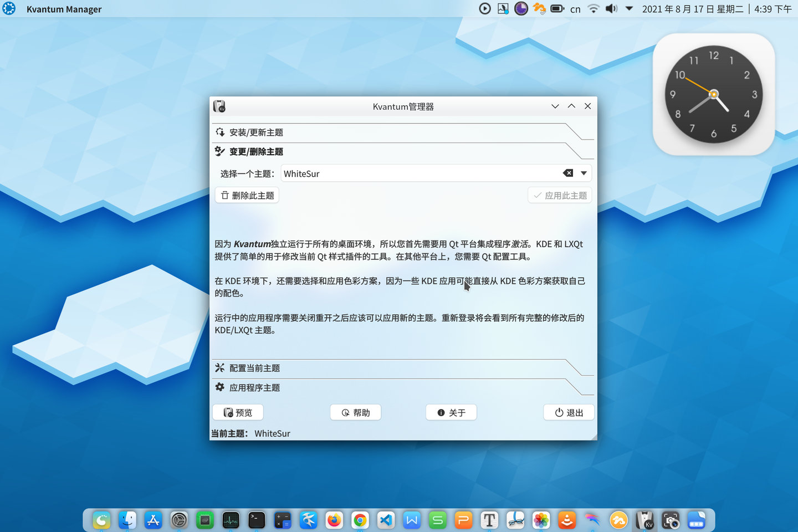Click the 预览 preview button
The height and width of the screenshot is (532, 798).
tap(238, 413)
